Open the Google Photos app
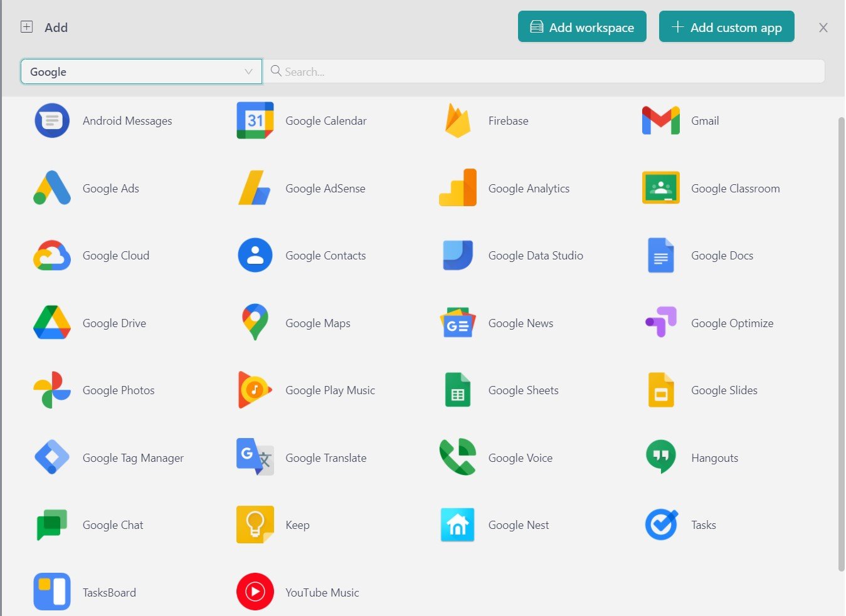The height and width of the screenshot is (616, 846). coord(51,390)
